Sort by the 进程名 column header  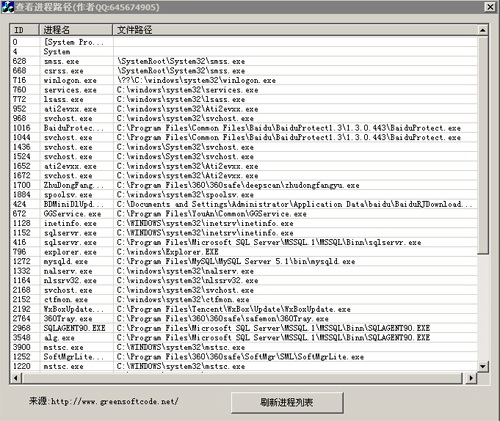(x=76, y=30)
